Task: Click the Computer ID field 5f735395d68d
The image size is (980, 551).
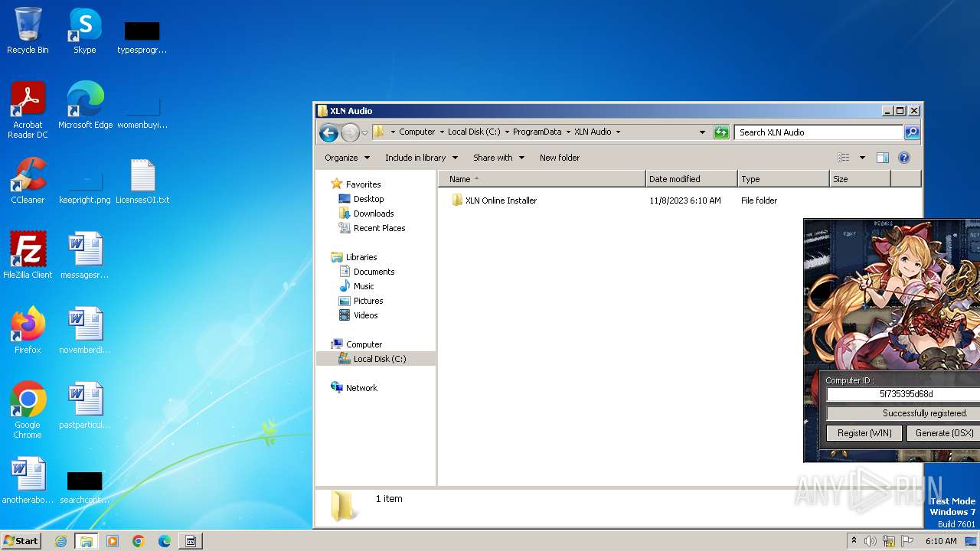Action: (x=903, y=394)
